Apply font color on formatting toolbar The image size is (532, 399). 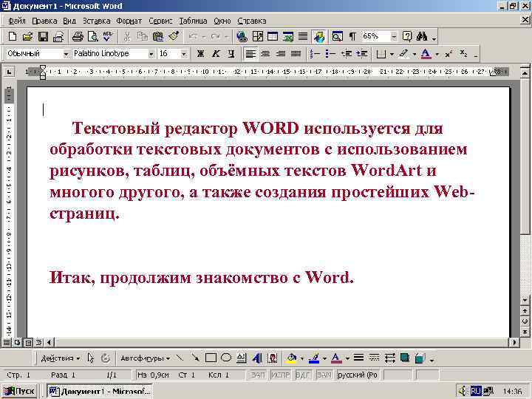coord(426,54)
